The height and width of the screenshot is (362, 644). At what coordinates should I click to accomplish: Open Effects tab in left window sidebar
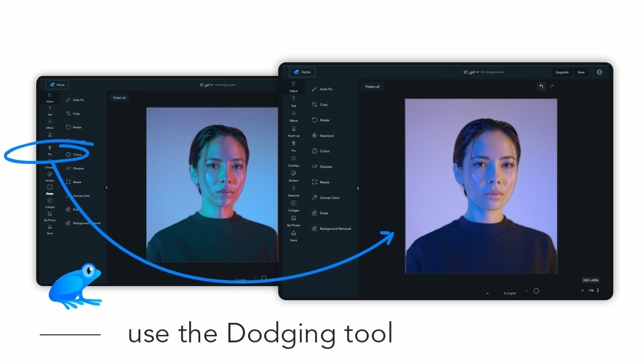pos(50,124)
